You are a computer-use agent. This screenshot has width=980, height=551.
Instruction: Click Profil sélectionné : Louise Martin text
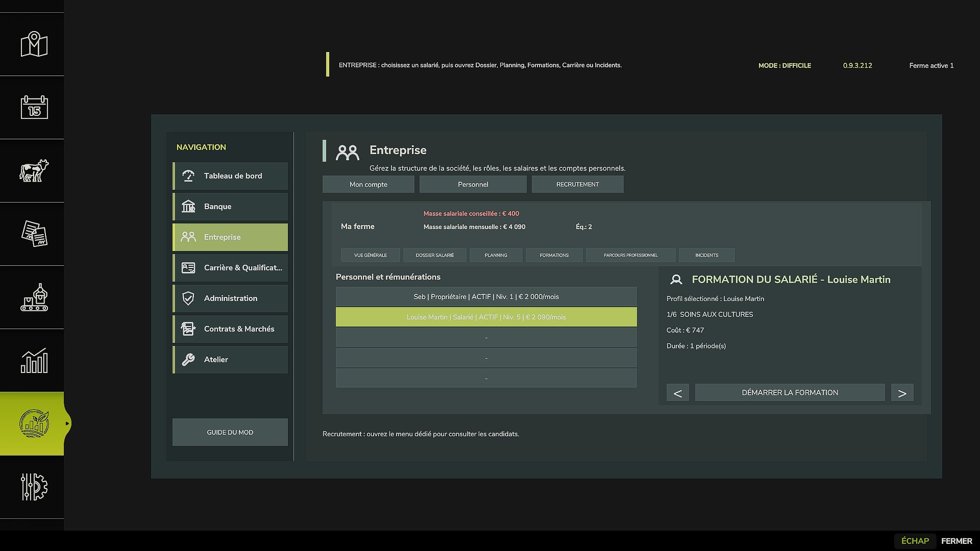tap(715, 299)
